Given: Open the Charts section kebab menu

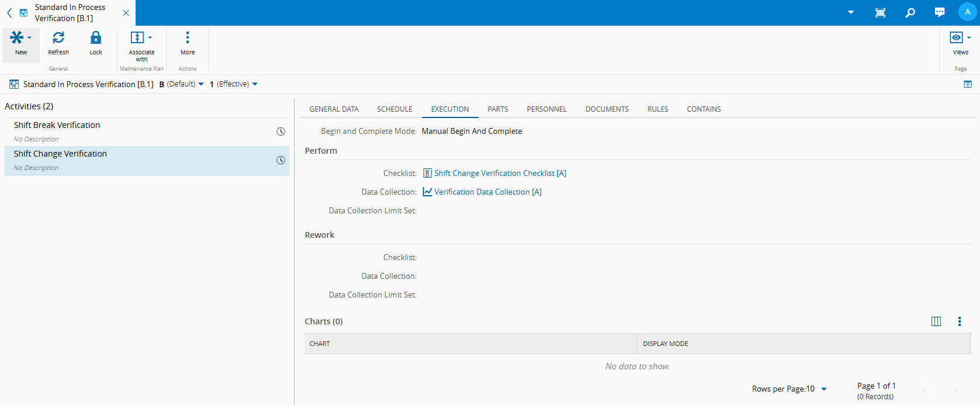Looking at the screenshot, I should 959,321.
